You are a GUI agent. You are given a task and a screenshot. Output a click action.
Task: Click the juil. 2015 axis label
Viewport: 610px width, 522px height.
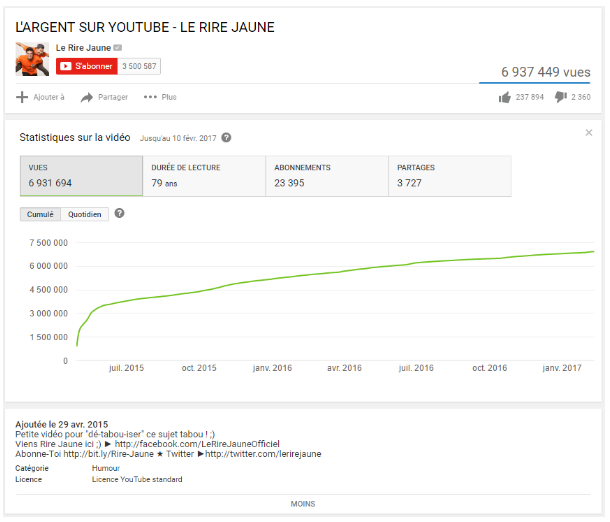[126, 368]
